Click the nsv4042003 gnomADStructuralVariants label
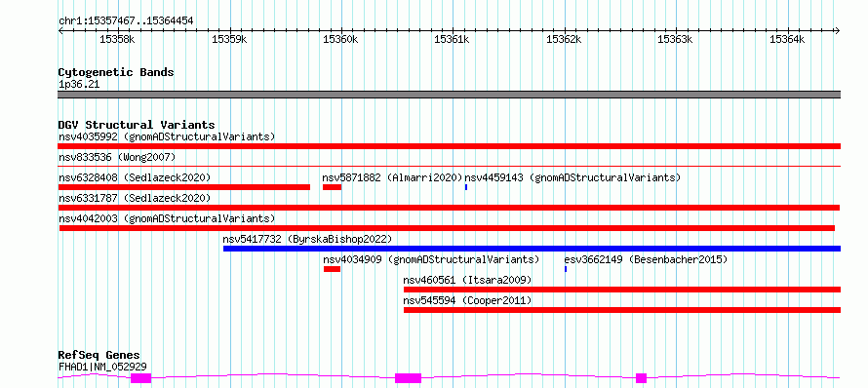The width and height of the screenshot is (868, 388). tap(167, 218)
